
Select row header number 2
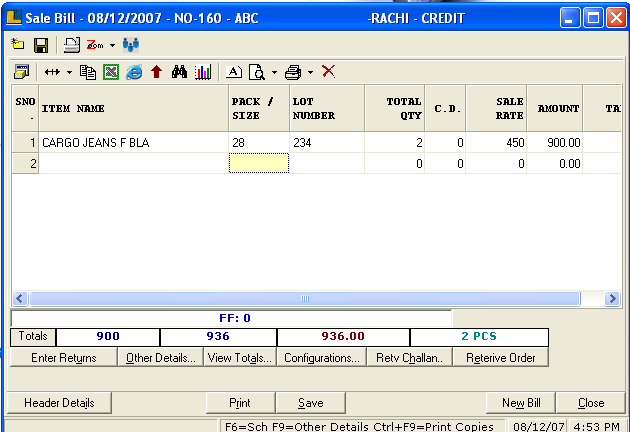tap(25, 163)
